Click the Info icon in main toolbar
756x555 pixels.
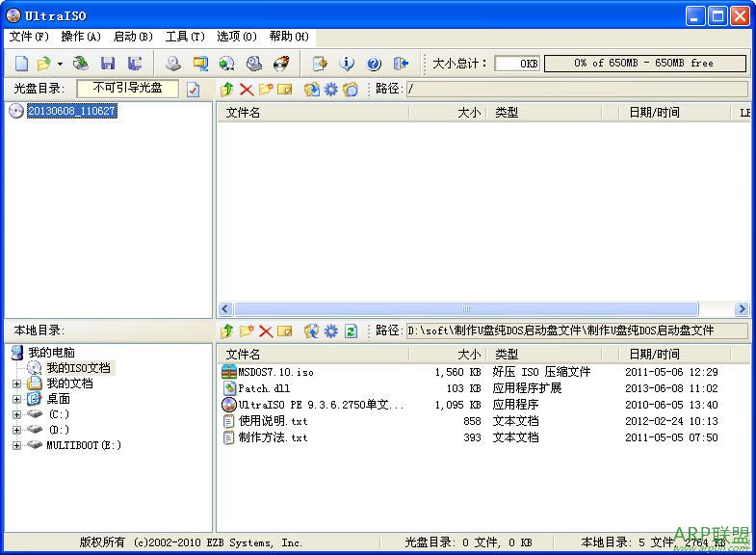pos(347,64)
